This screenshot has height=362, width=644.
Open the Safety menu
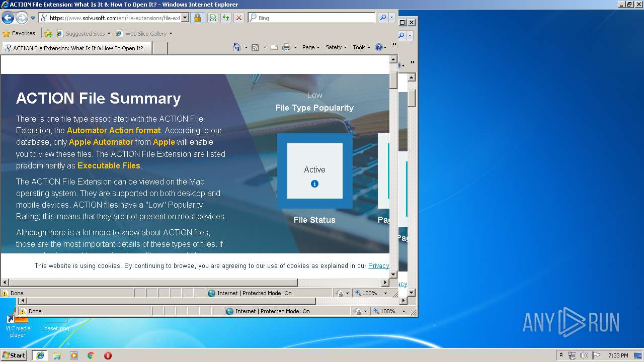(x=336, y=47)
